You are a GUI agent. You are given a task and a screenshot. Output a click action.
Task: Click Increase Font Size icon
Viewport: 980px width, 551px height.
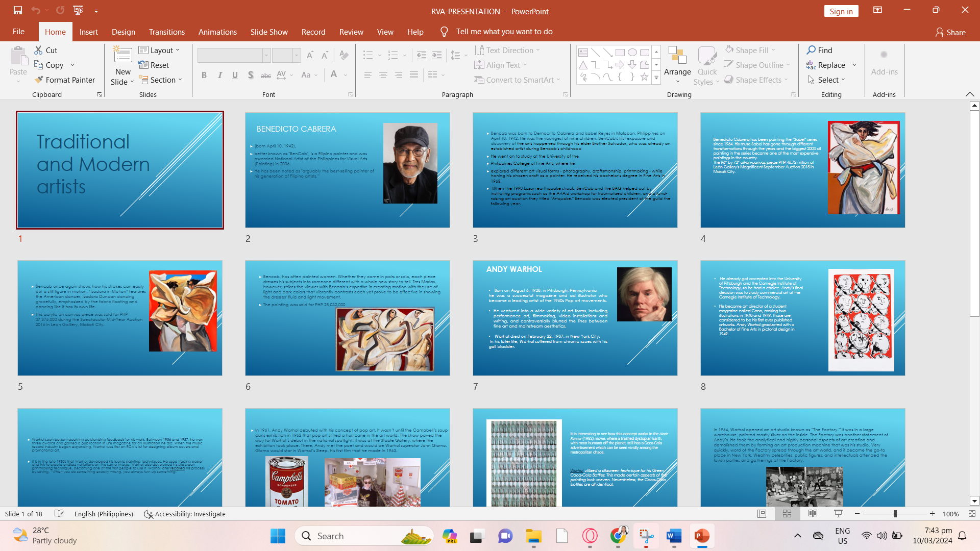click(x=310, y=55)
